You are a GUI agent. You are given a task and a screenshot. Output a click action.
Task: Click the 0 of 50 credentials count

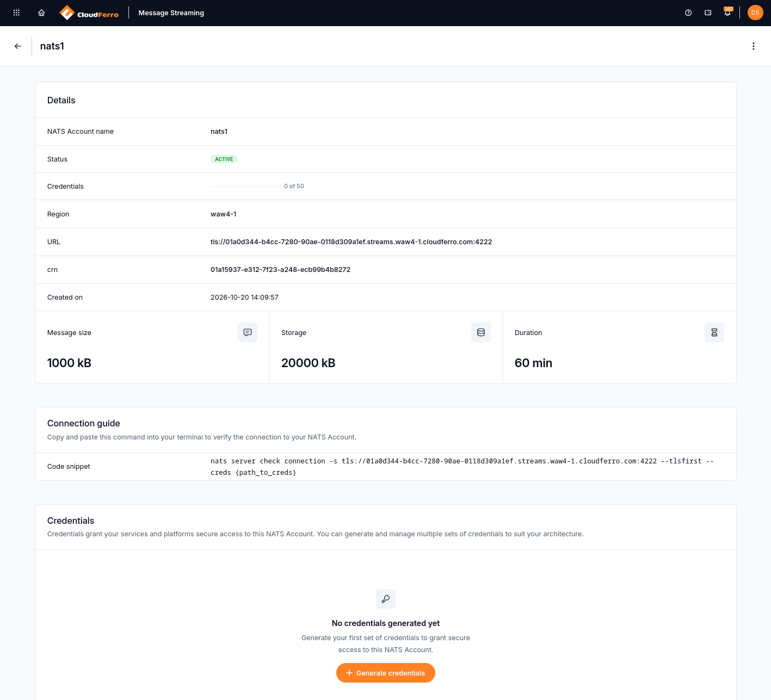(x=294, y=186)
